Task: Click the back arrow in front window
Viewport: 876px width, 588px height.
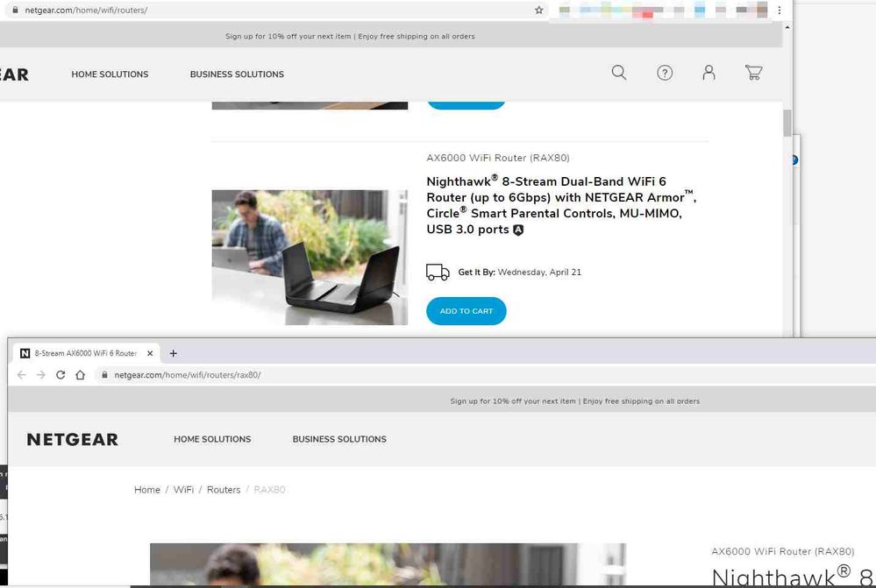Action: coord(22,375)
